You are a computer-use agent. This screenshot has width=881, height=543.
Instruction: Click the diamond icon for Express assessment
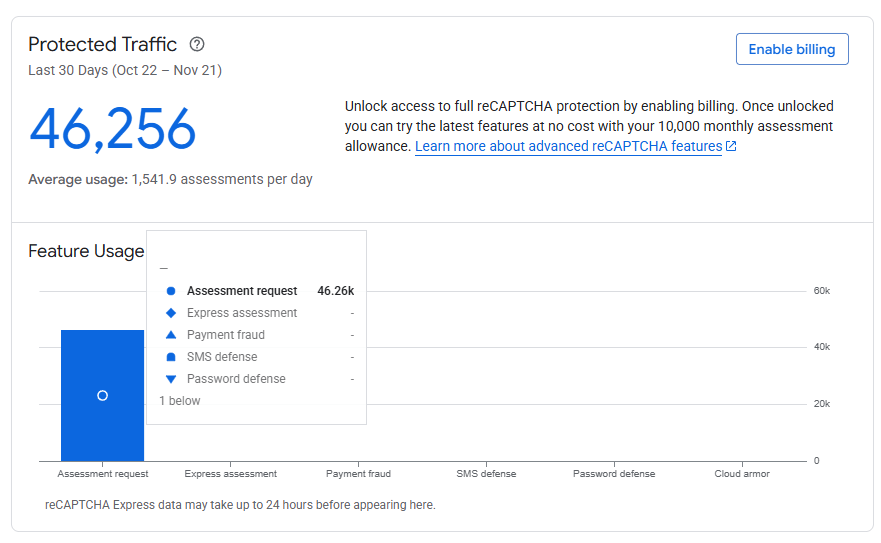(x=171, y=313)
